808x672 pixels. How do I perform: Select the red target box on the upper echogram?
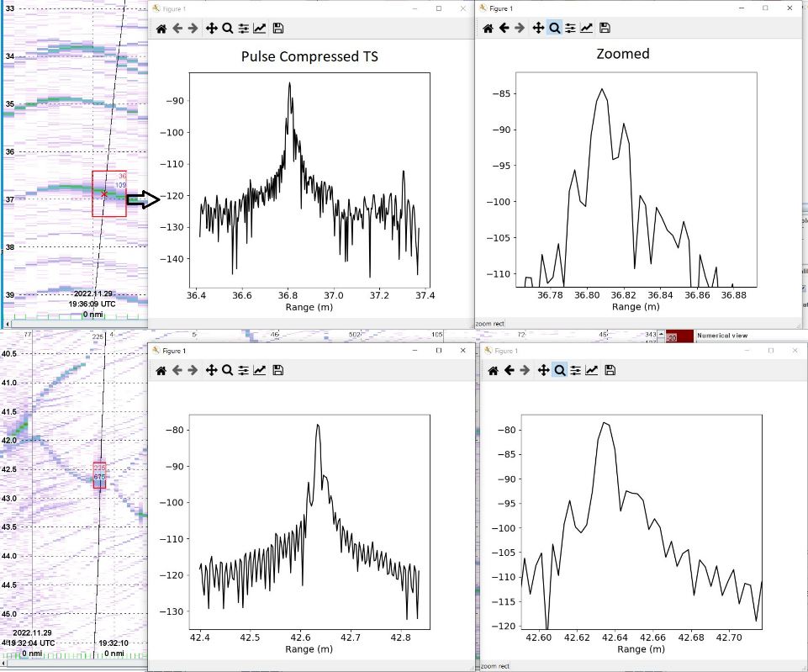[x=109, y=195]
